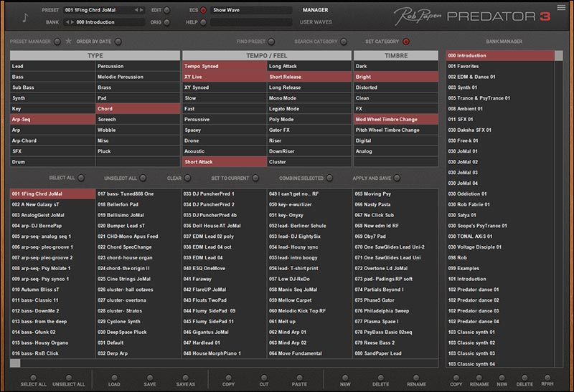
Task: Click the preset NEW button
Action: click(345, 378)
